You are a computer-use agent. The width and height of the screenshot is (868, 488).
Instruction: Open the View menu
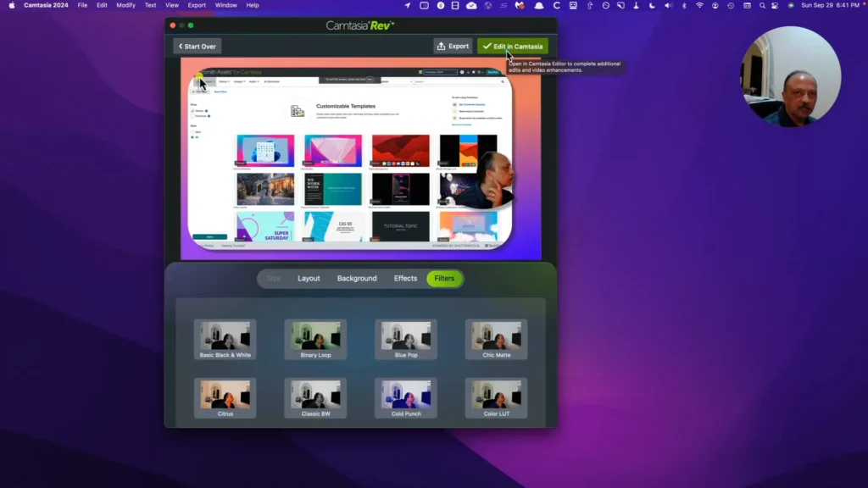coord(171,6)
